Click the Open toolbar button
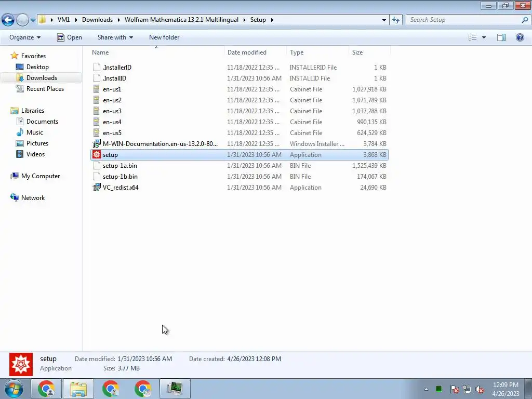This screenshot has height=399, width=532. point(70,37)
